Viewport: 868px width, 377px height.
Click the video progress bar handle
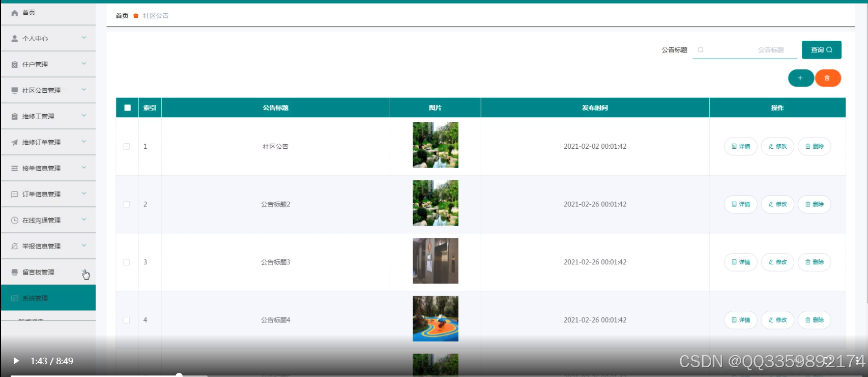pos(179,375)
